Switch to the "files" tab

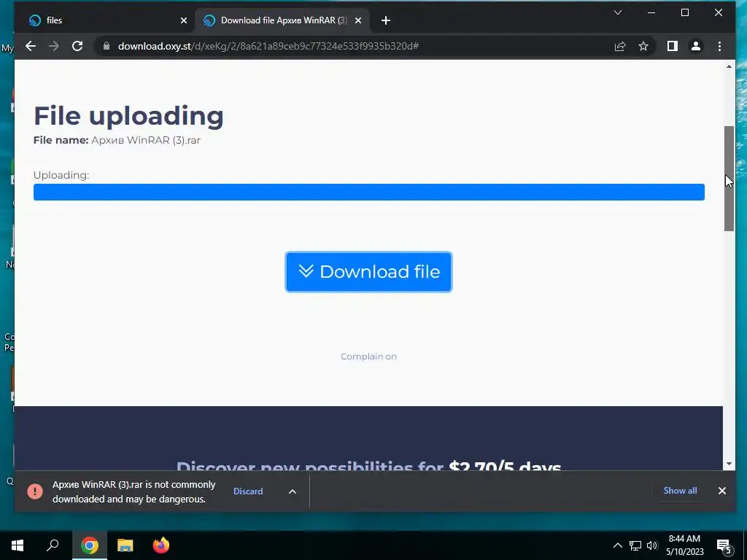107,20
